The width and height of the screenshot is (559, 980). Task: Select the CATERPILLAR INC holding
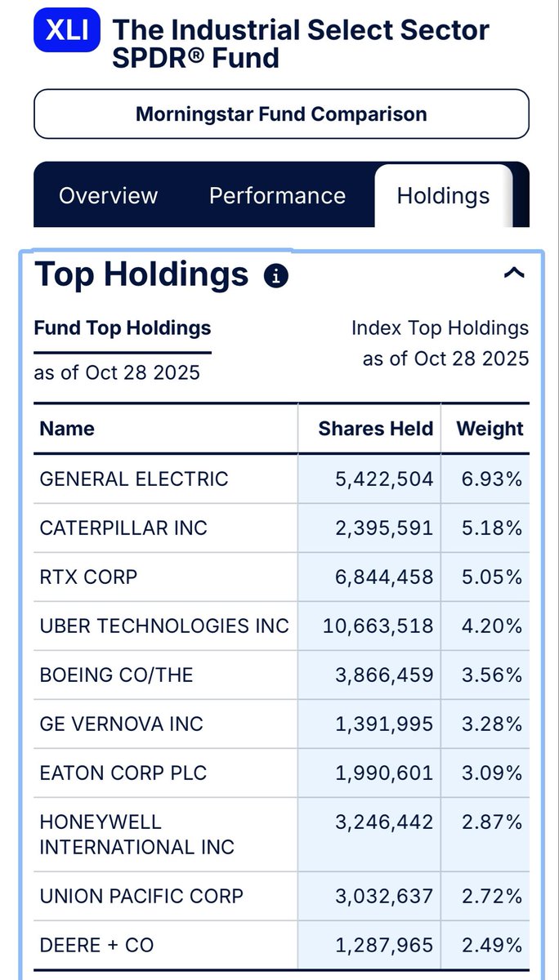(x=123, y=528)
